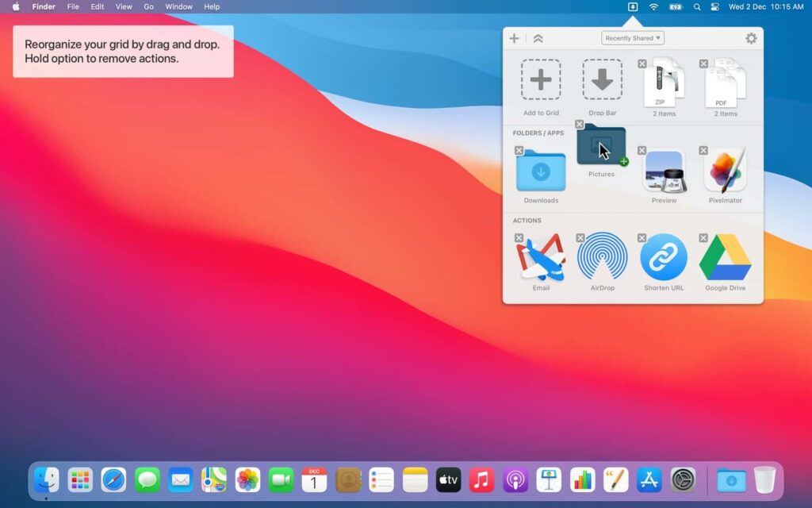The width and height of the screenshot is (812, 508).
Task: Open the Finder File menu
Action: 73,6
